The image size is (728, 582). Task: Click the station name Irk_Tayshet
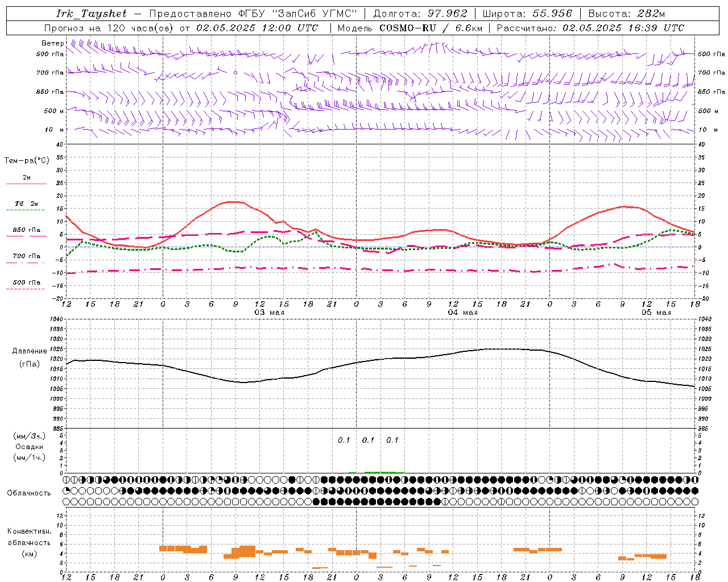pyautogui.click(x=91, y=14)
